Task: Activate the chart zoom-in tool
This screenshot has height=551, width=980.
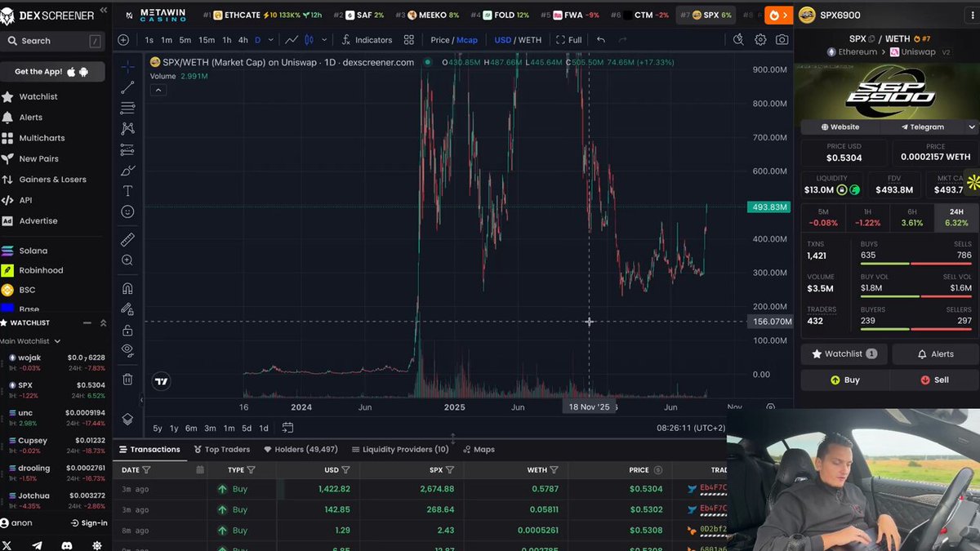Action: [127, 260]
